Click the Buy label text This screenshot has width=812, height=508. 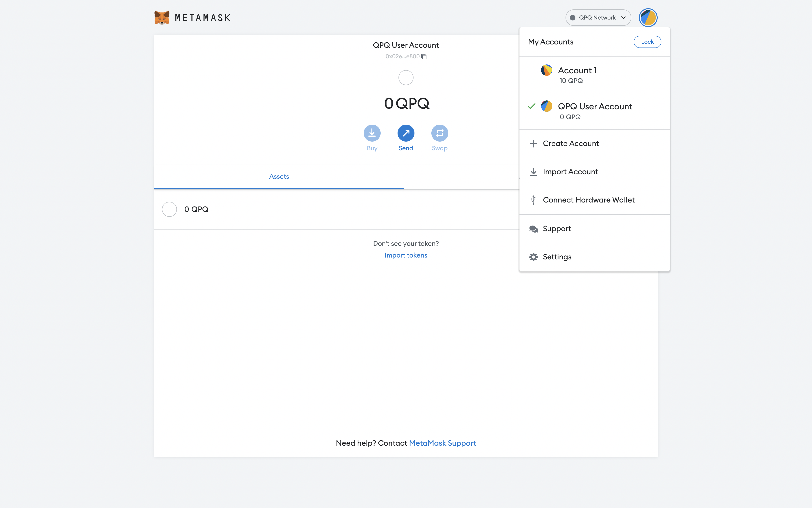click(372, 148)
